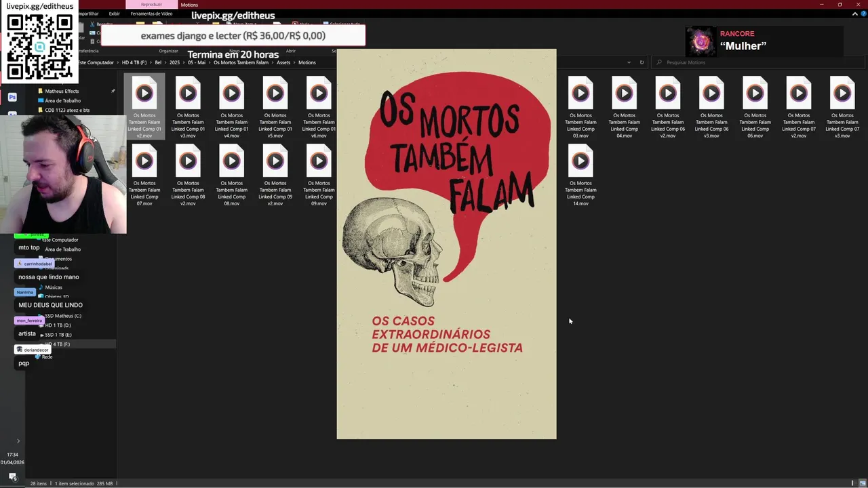This screenshot has width=868, height=488.
Task: Select the Reproduzir contextual tab
Action: [151, 4]
